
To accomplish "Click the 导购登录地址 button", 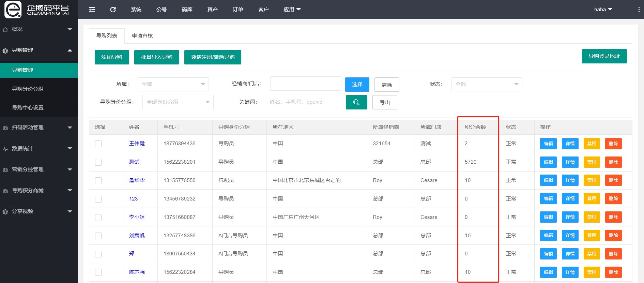I will coord(604,56).
